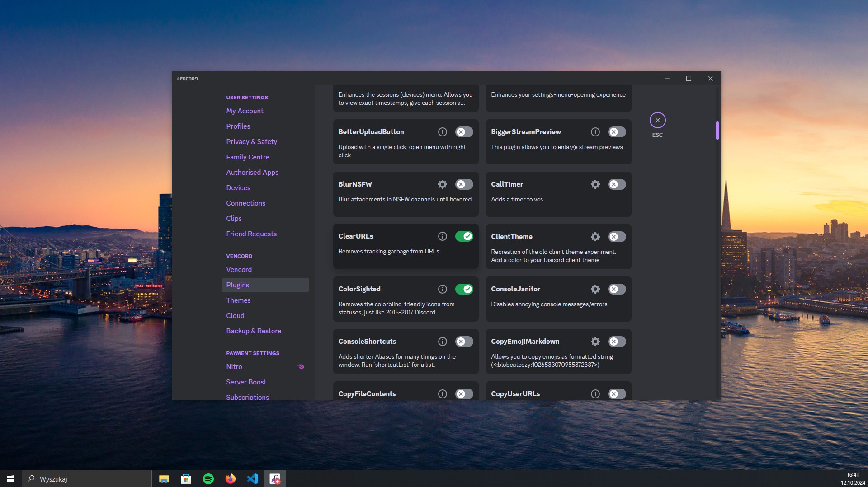This screenshot has height=487, width=868.
Task: Enable the ConsoleShortcuts plugin
Action: tap(464, 342)
